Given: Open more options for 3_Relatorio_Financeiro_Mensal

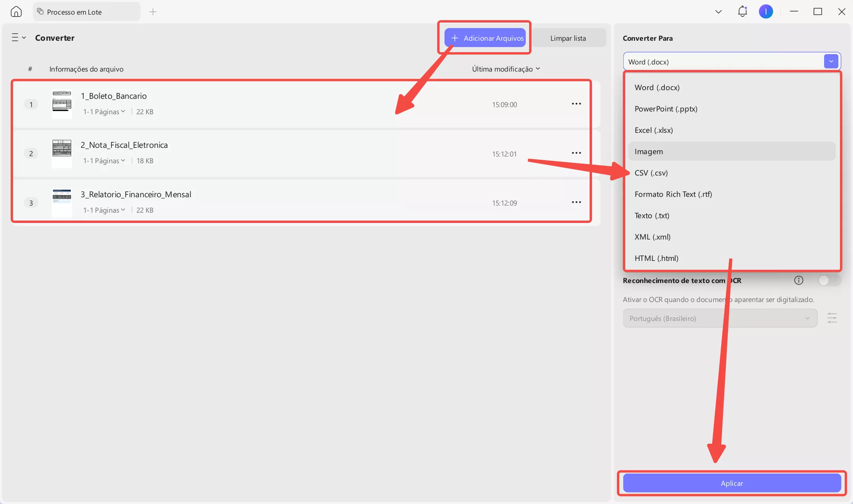Looking at the screenshot, I should 576,202.
